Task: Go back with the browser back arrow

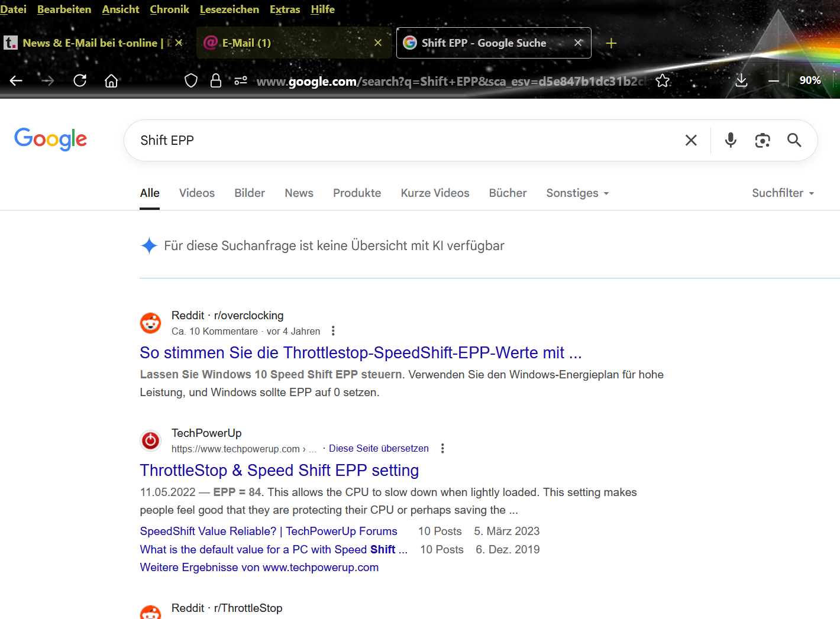Action: tap(16, 80)
